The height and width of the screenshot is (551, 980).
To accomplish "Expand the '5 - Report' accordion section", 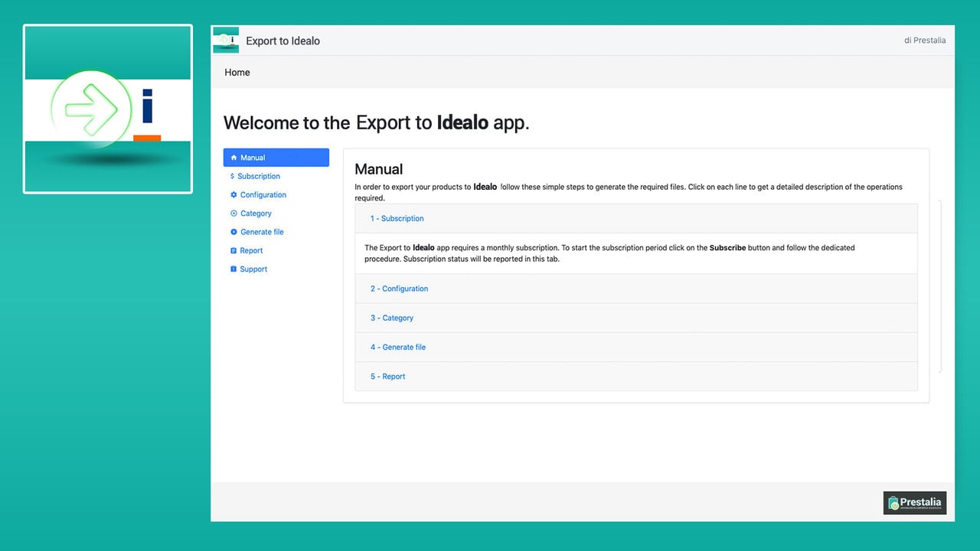I will pyautogui.click(x=636, y=377).
